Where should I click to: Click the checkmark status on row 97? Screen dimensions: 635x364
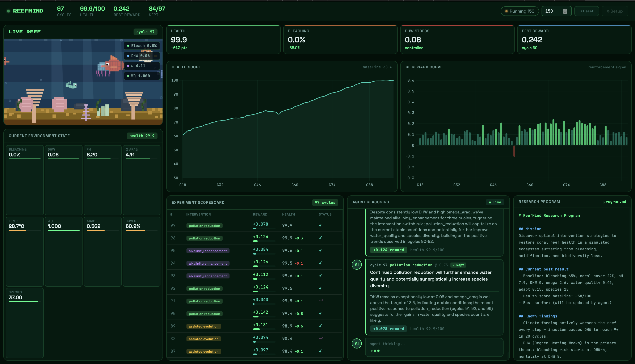(x=320, y=225)
